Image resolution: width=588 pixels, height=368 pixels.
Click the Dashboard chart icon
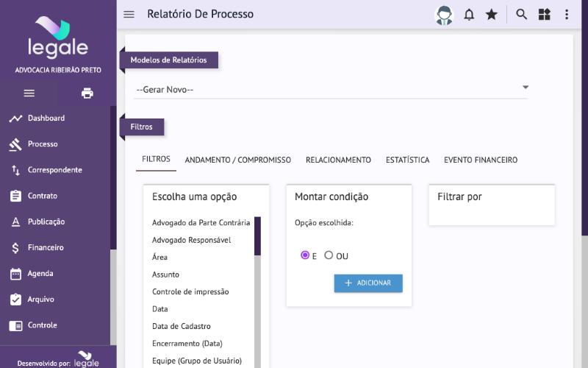pyautogui.click(x=15, y=118)
